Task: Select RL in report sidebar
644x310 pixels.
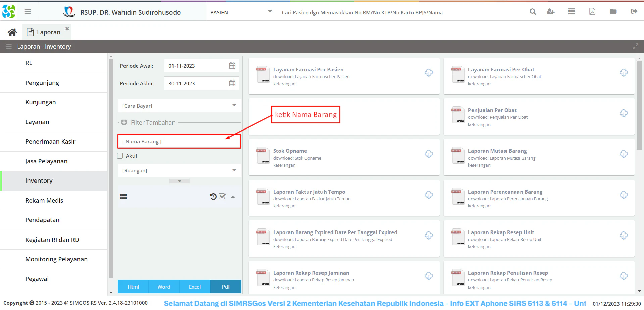Action: pos(54,63)
